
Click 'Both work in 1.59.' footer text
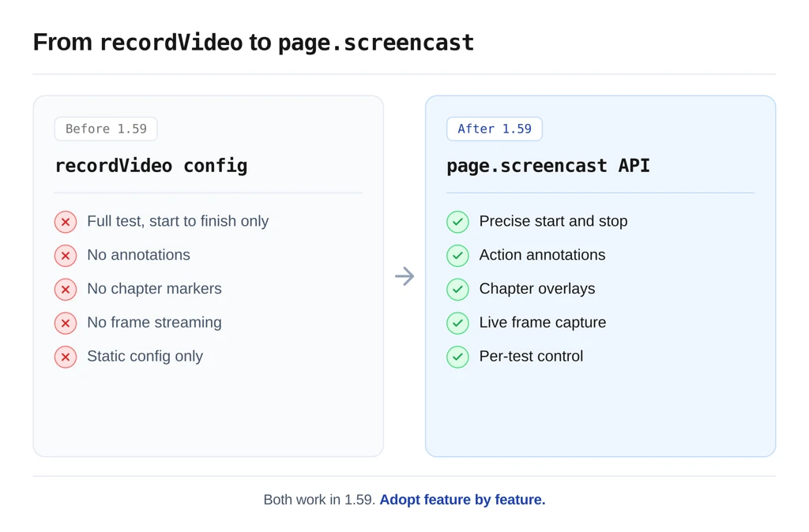tap(319, 500)
